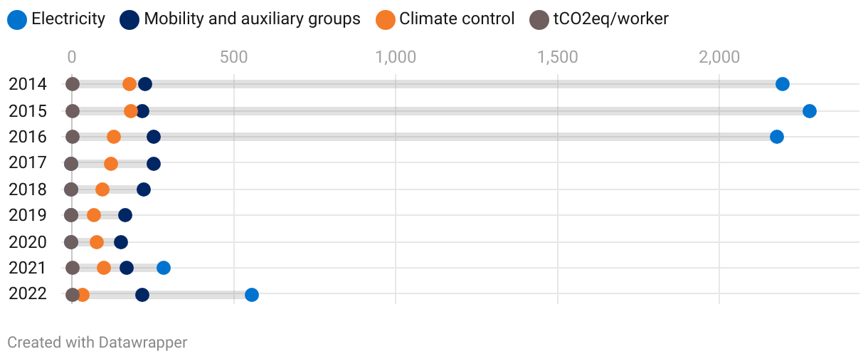Click the Electricity legend text label
The image size is (868, 359).
(x=68, y=19)
